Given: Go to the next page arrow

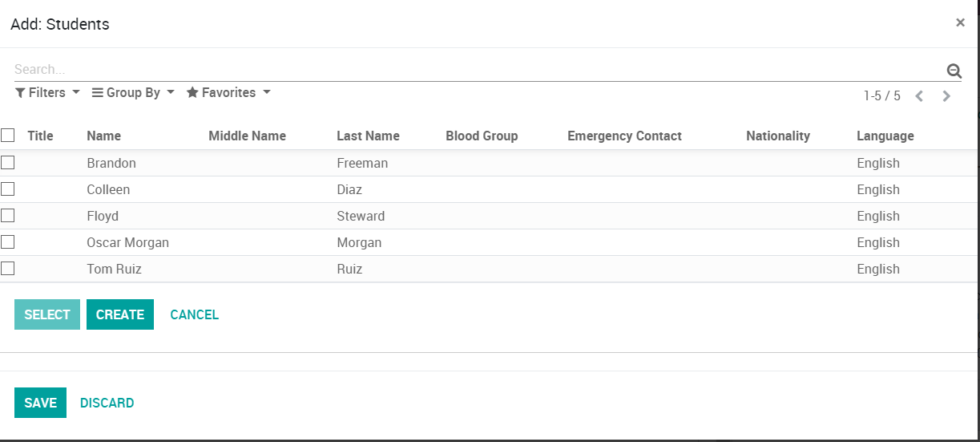Looking at the screenshot, I should (946, 96).
